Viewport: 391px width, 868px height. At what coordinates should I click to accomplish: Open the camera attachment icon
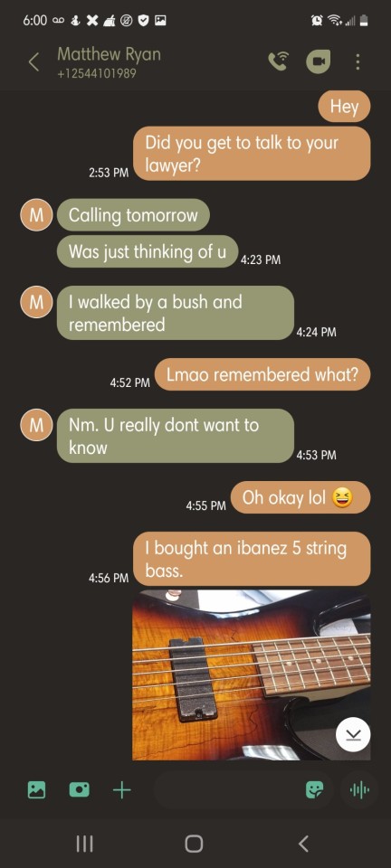click(80, 789)
